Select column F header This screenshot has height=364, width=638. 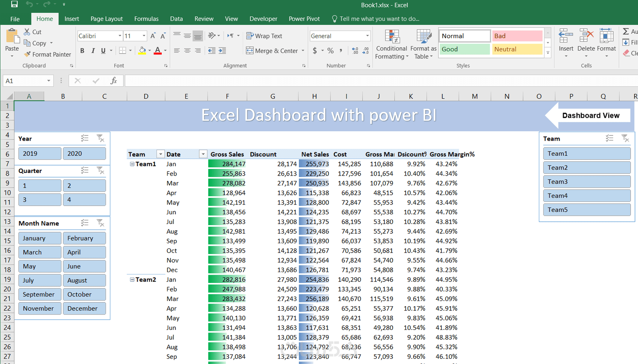click(x=227, y=96)
